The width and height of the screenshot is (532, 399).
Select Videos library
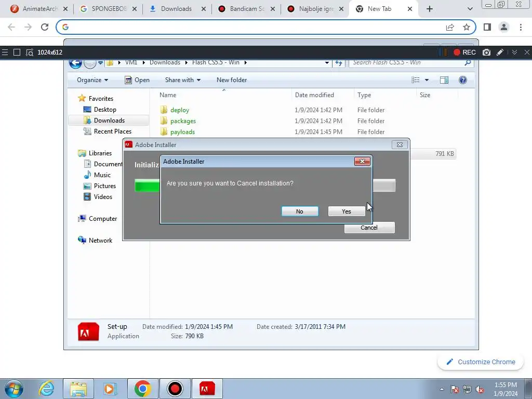(x=103, y=197)
